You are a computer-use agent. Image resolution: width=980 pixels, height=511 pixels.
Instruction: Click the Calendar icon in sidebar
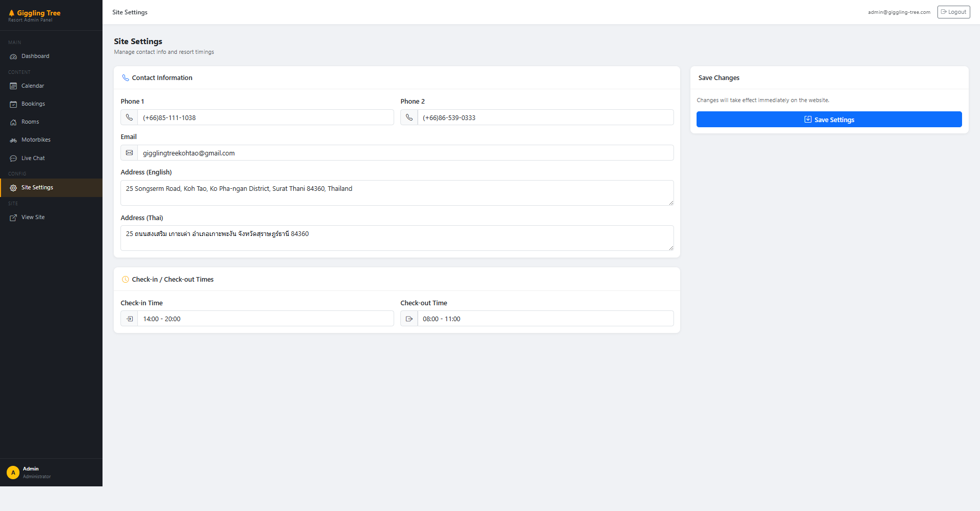[x=13, y=86]
